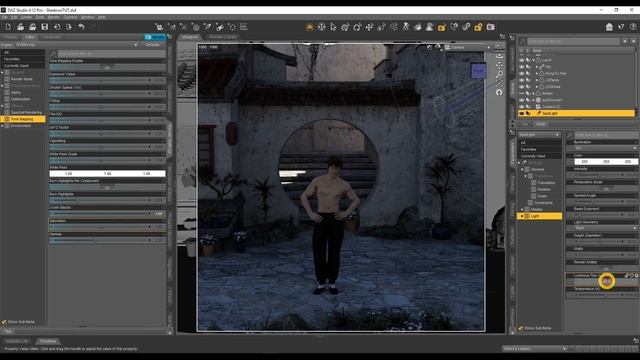Select the Rotate tool in toolbar
The height and width of the screenshot is (360, 640).
click(x=357, y=27)
